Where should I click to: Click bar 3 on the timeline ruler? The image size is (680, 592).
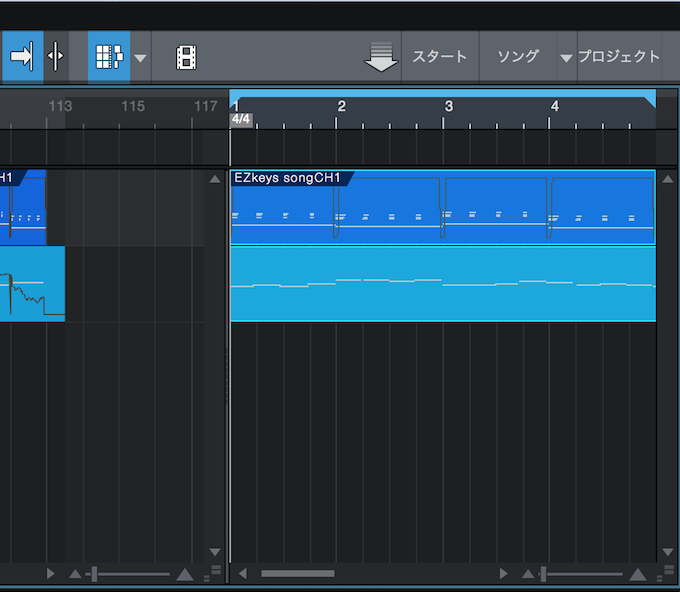click(x=449, y=106)
